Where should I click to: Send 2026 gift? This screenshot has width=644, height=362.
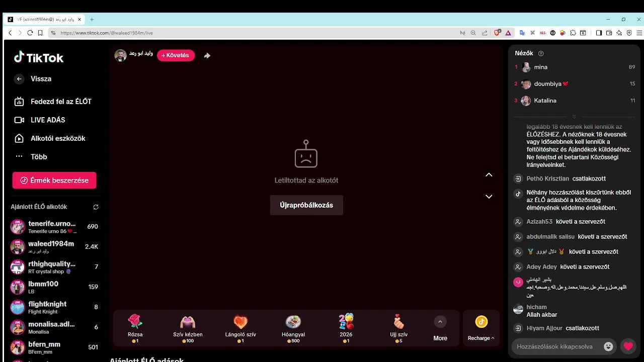point(346,328)
